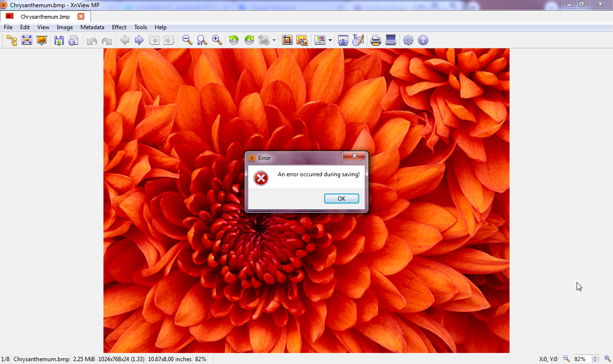The image size is (613, 364).
Task: Zoom out using toolbar magnifier
Action: tap(187, 40)
